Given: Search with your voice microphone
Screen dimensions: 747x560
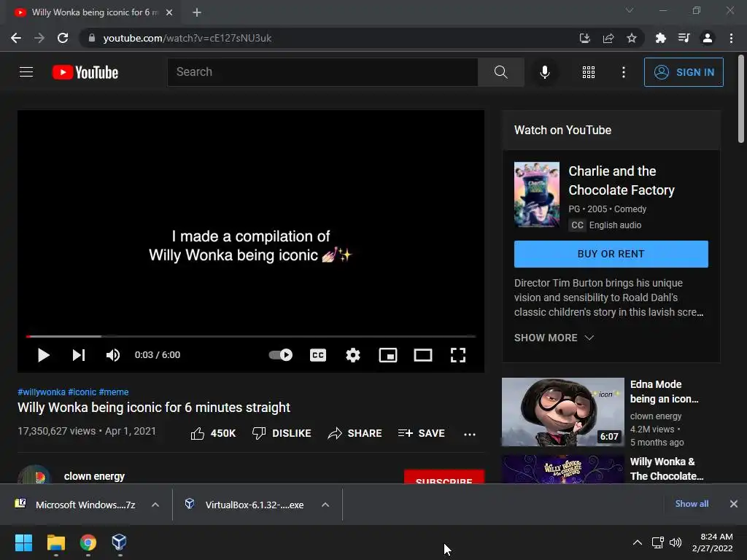Looking at the screenshot, I should (x=544, y=72).
